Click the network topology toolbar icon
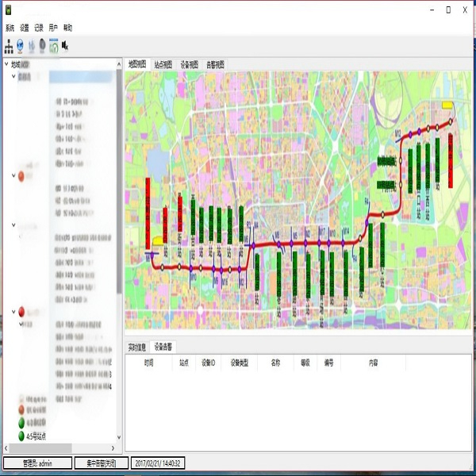The height and width of the screenshot is (476, 476). coord(9,45)
